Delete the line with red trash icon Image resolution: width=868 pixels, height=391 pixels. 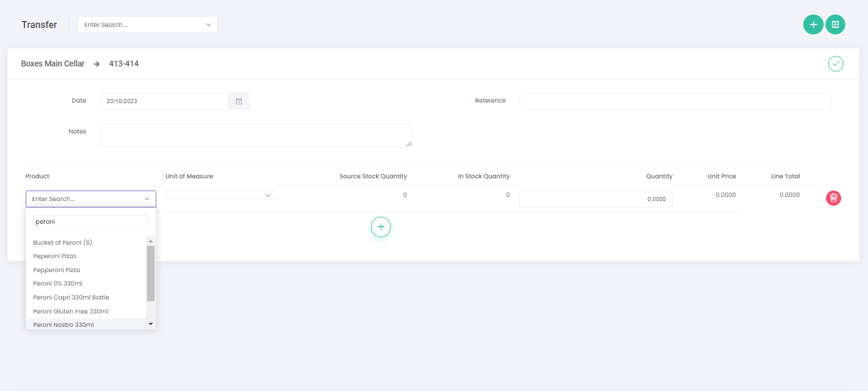(x=833, y=198)
